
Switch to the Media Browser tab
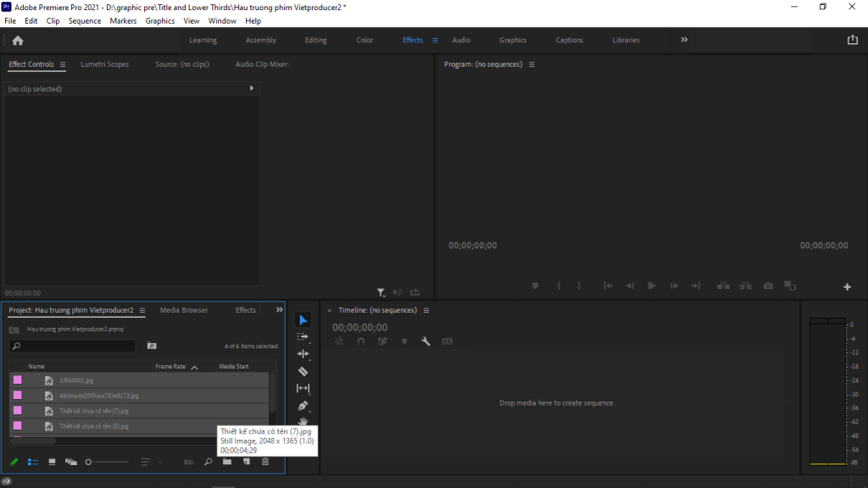184,310
